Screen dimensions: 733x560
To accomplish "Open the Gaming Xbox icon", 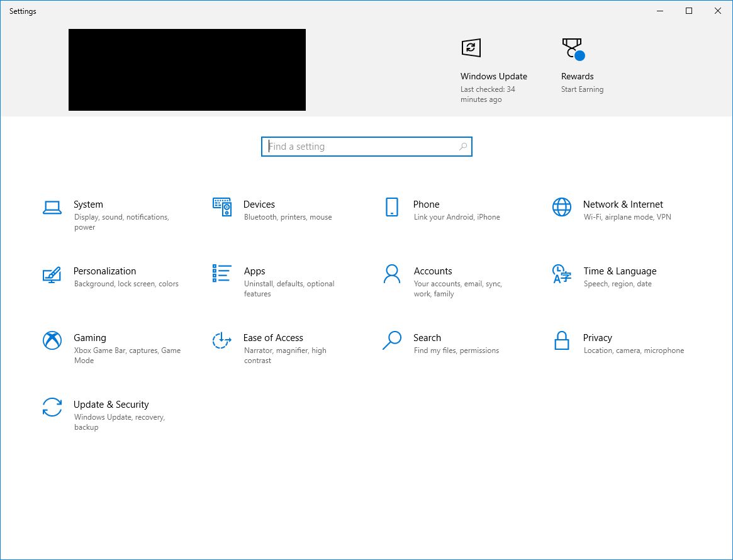I will 52,340.
